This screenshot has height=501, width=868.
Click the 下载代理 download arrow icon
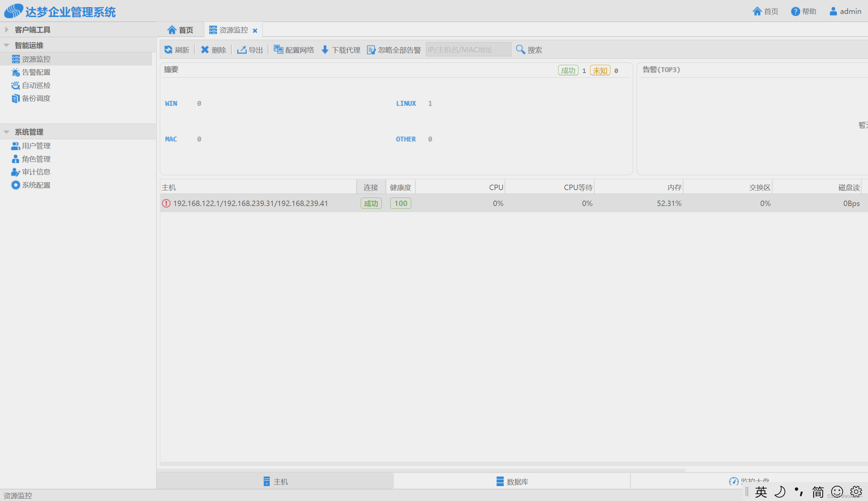tap(325, 50)
